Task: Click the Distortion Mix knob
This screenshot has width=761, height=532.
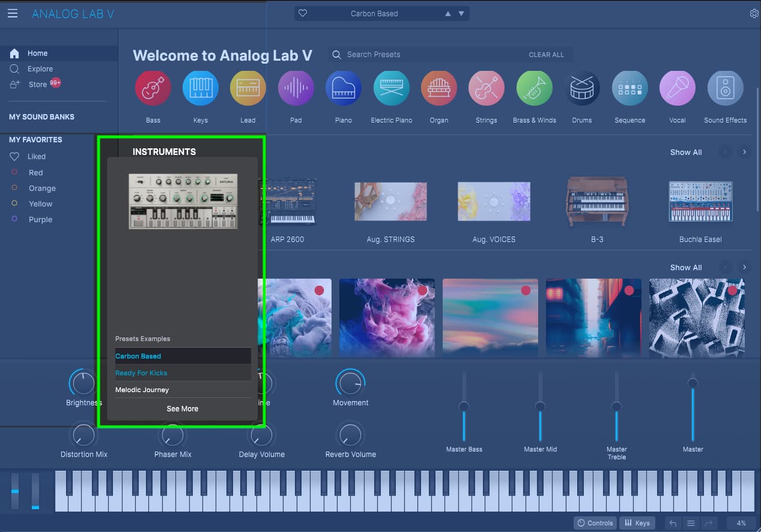Action: 83,435
